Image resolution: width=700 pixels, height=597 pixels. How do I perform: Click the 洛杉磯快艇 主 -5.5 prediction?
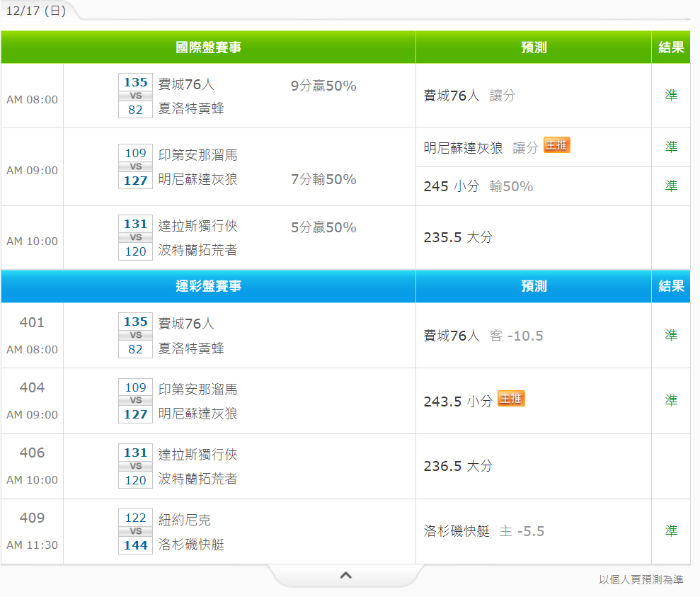pos(483,531)
